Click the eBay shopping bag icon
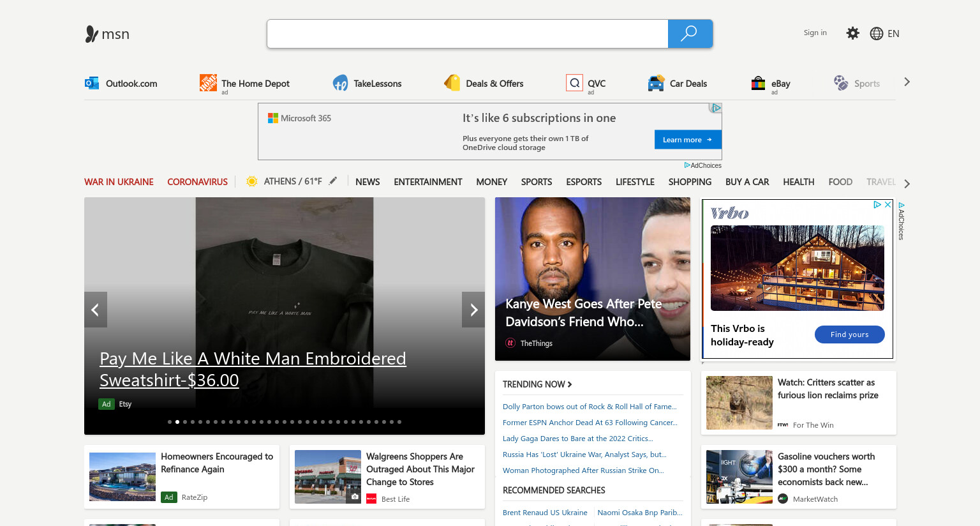The height and width of the screenshot is (526, 980). click(x=758, y=83)
